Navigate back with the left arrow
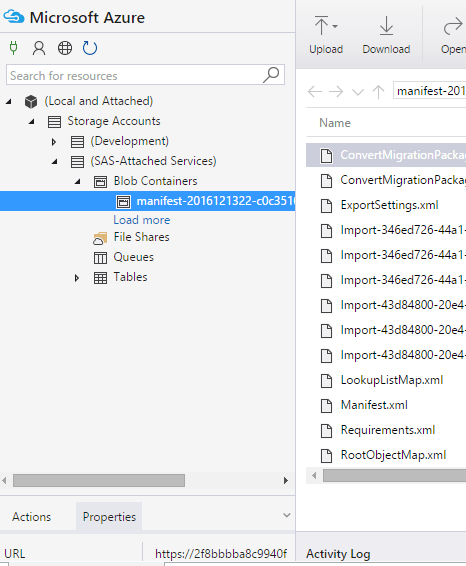Viewport: 466px width, 566px height. 315,91
